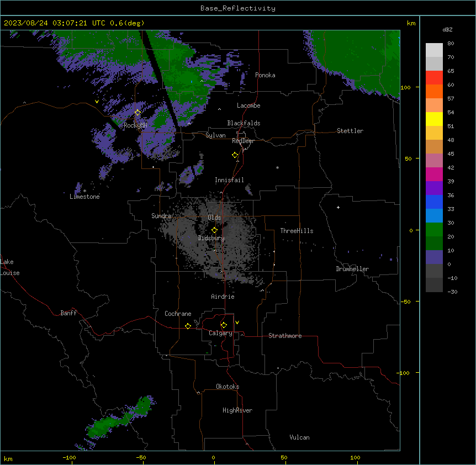
Task: Click the Sundre label
Action: (x=161, y=216)
